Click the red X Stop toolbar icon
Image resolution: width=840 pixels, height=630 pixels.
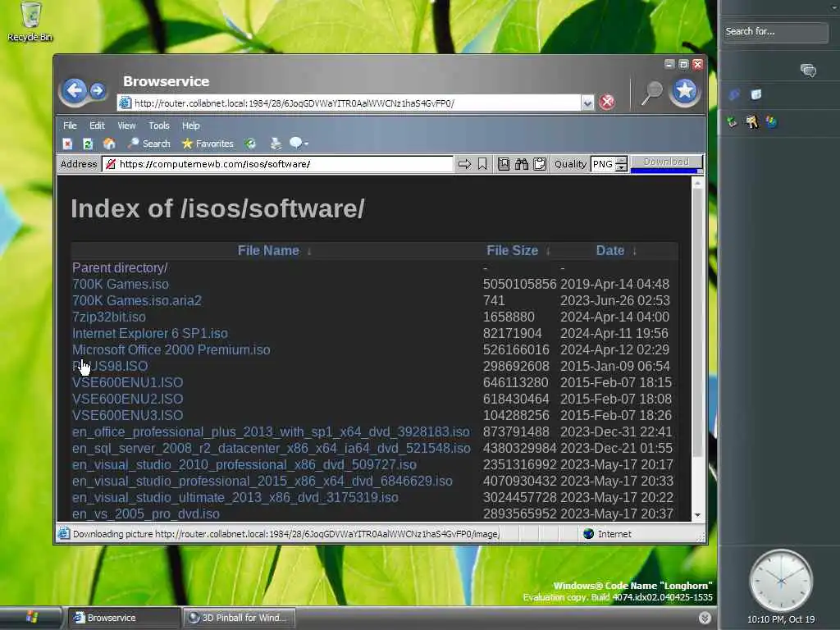(x=67, y=144)
